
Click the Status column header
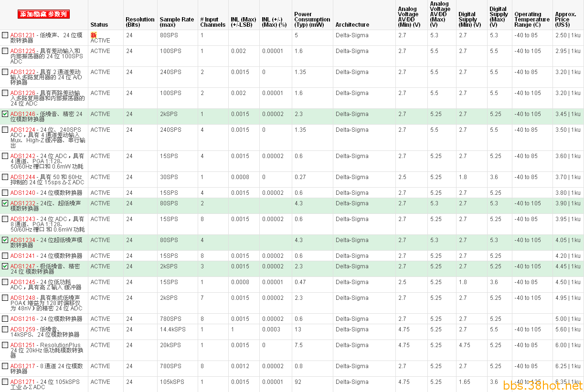tap(99, 25)
